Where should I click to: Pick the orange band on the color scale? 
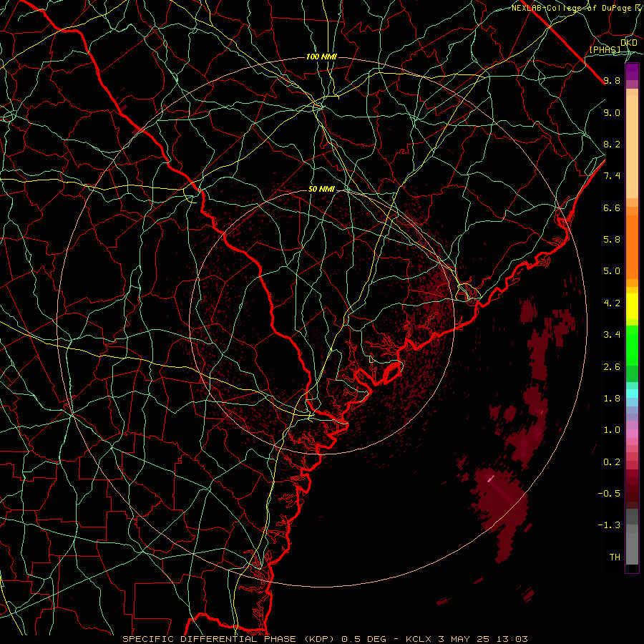632,248
